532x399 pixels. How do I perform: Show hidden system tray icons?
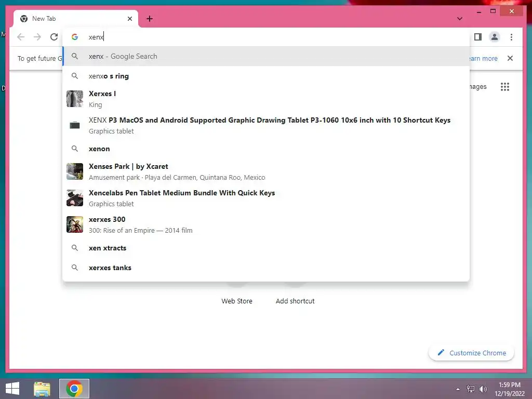tap(458, 389)
